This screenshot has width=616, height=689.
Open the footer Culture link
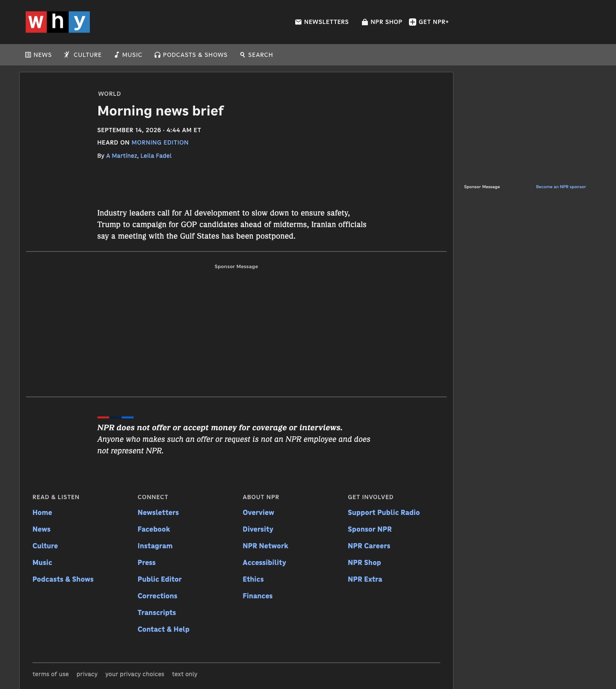point(45,546)
